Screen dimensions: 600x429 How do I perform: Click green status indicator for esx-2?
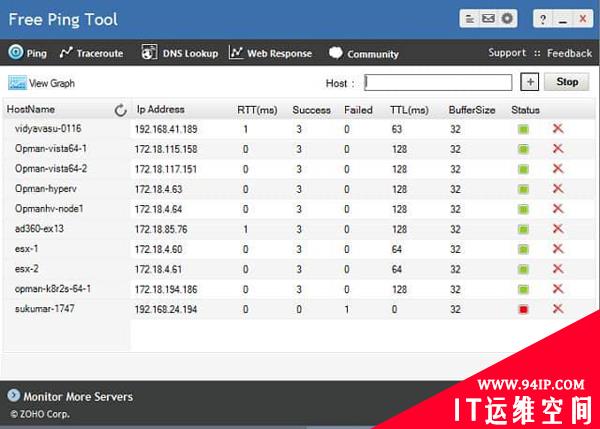[523, 269]
